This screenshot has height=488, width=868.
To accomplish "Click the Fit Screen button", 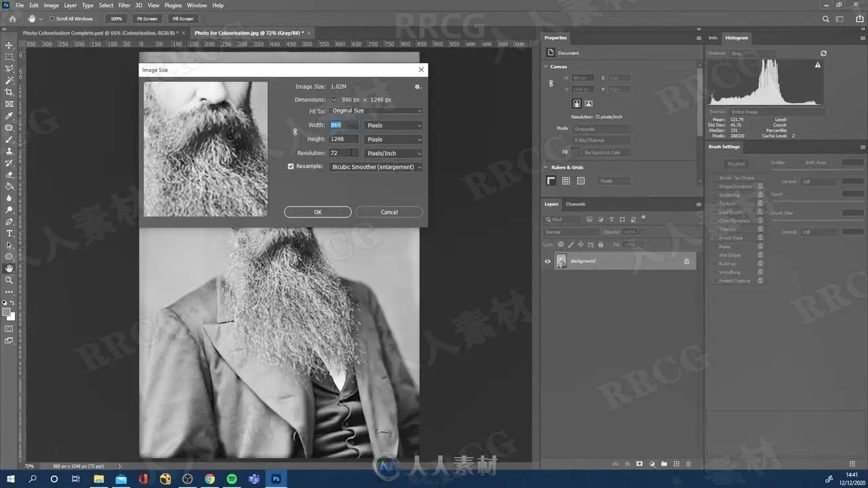I will pyautogui.click(x=147, y=18).
